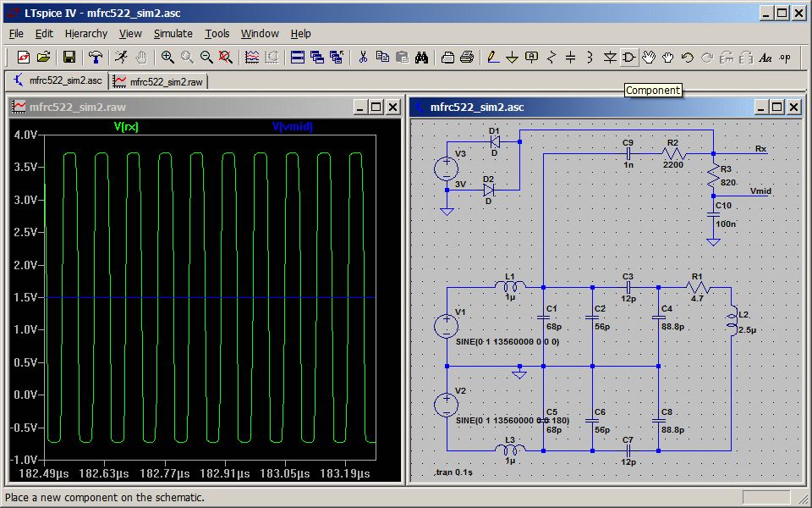Maximize the mfrc522_sim2.raw waveform window
Screen dimensions: 812x508
pyautogui.click(x=376, y=107)
